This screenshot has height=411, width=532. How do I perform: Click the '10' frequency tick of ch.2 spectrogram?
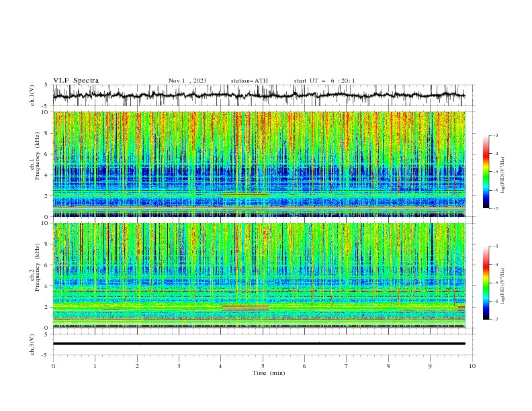coord(46,223)
